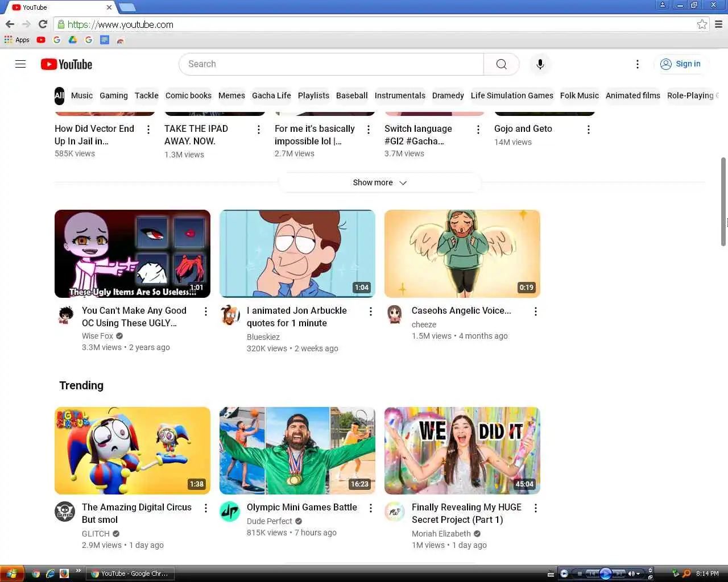Play the Dude Perfect Olympic thumbnail
This screenshot has width=728, height=582.
tap(297, 451)
